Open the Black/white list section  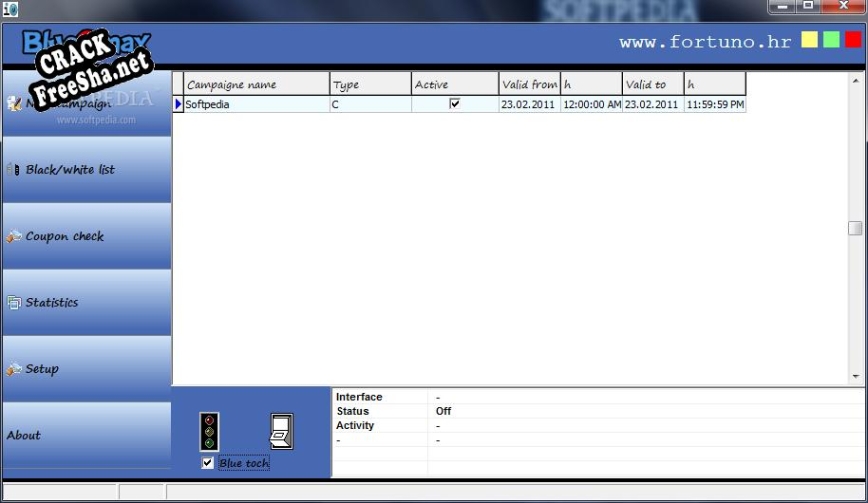(x=70, y=170)
